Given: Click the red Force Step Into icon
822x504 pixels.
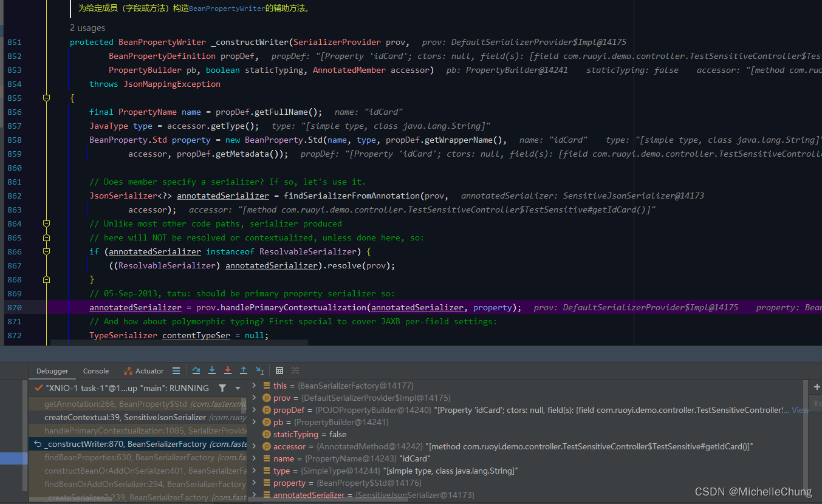Looking at the screenshot, I should coord(228,370).
